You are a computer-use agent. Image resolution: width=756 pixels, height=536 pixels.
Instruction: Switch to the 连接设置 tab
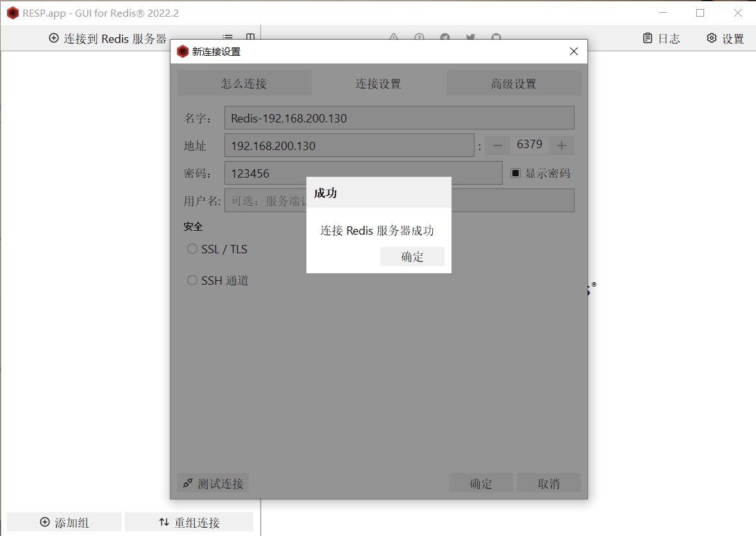[x=378, y=83]
